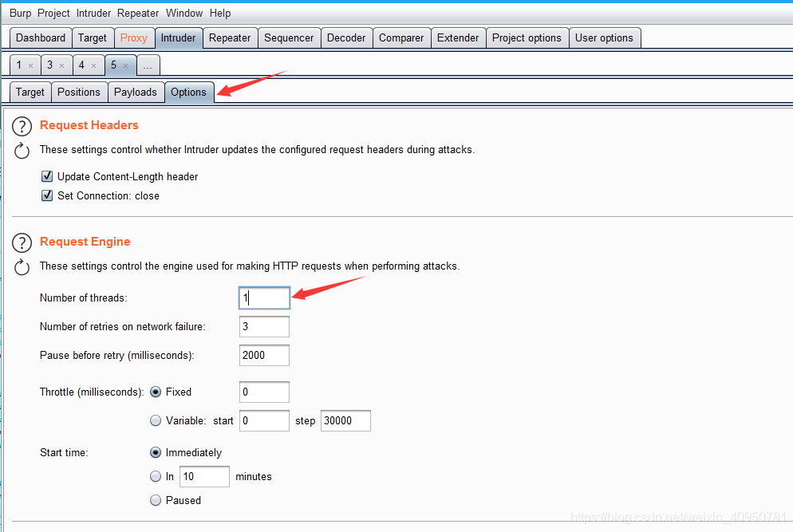Open the Window menu
The image size is (793, 532).
tap(184, 13)
